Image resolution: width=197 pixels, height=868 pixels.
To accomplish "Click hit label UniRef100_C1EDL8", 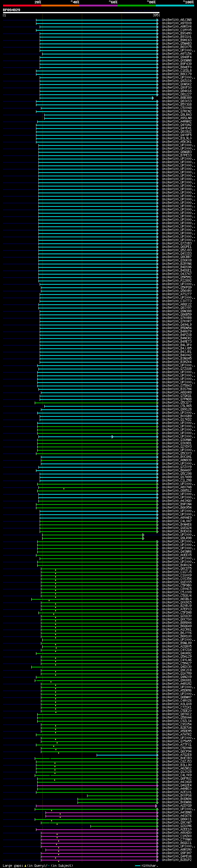I will click(177, 71).
